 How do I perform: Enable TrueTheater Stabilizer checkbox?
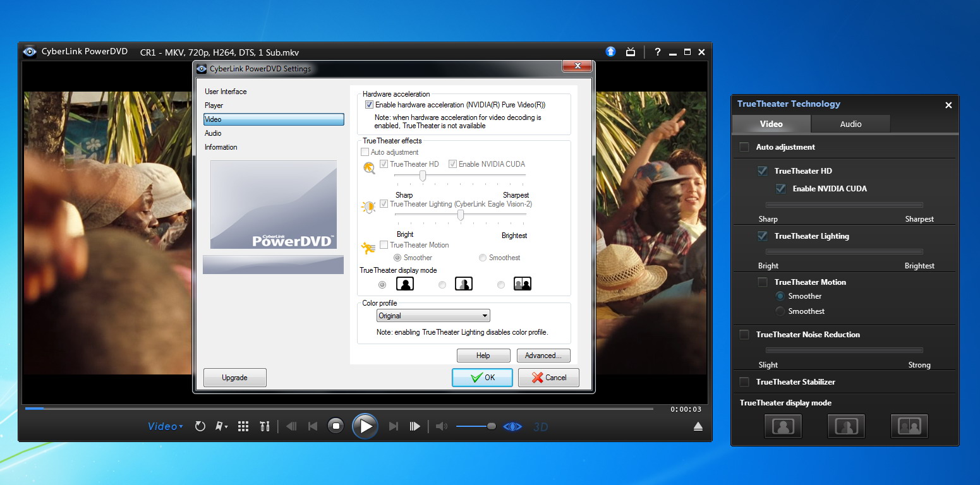tap(744, 382)
